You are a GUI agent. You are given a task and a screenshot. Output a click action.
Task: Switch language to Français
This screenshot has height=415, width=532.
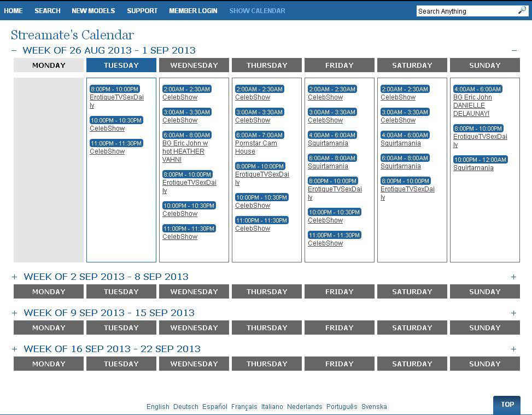click(244, 406)
